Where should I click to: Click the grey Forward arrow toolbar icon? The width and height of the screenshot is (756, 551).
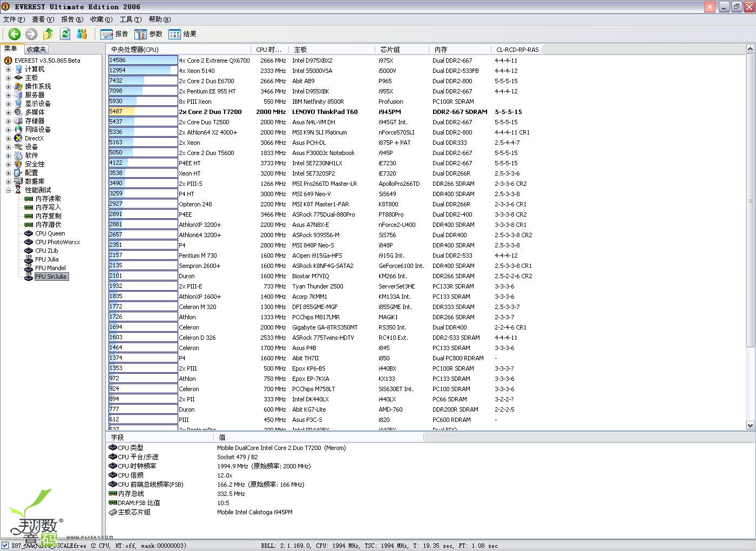tap(31, 34)
